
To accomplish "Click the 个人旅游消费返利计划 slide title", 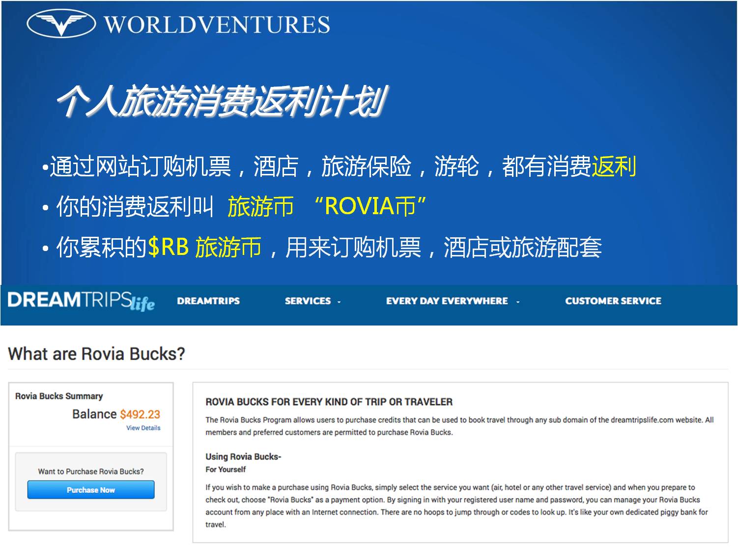I will (x=222, y=101).
